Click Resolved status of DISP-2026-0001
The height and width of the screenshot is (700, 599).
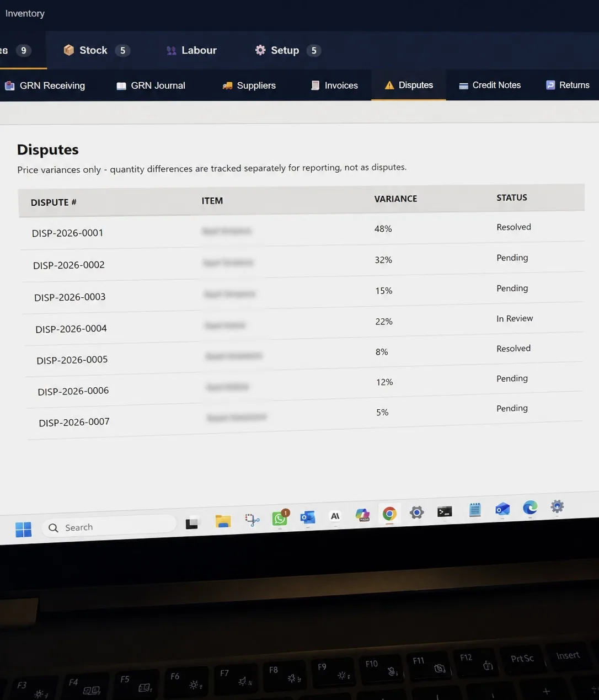[x=514, y=227]
